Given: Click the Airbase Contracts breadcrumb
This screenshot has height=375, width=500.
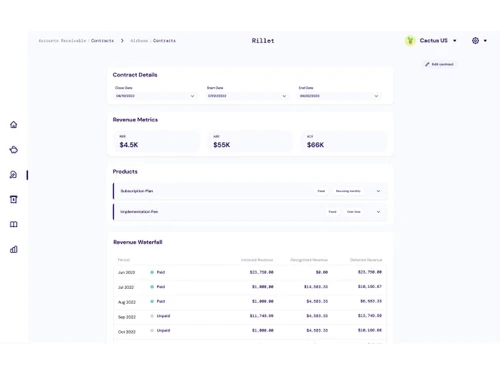Looking at the screenshot, I should [x=153, y=41].
